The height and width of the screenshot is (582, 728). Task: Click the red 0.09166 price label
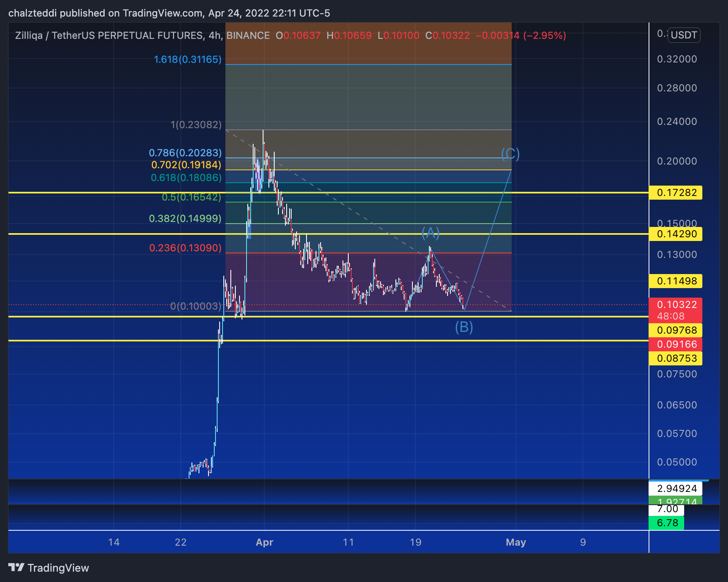[675, 344]
